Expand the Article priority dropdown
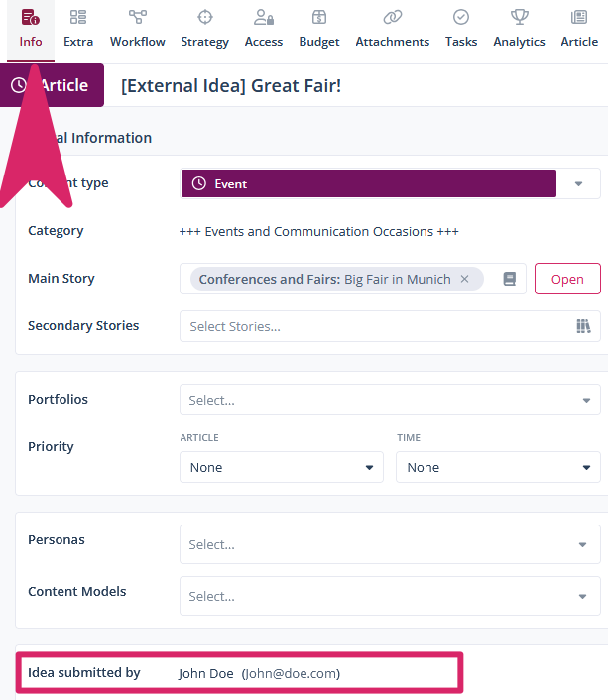The height and width of the screenshot is (700, 608). click(370, 468)
